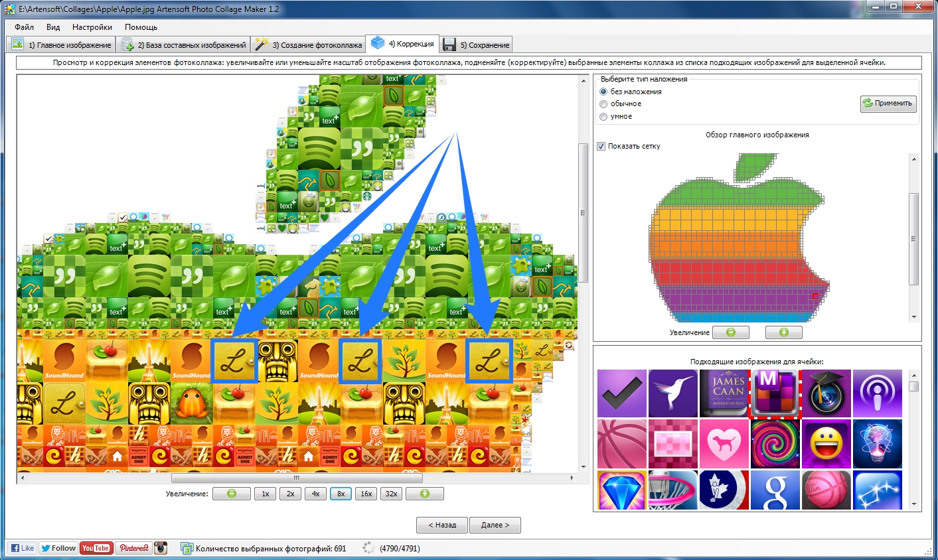Click the Facebook Like button
The width and height of the screenshot is (938, 560).
tap(22, 548)
